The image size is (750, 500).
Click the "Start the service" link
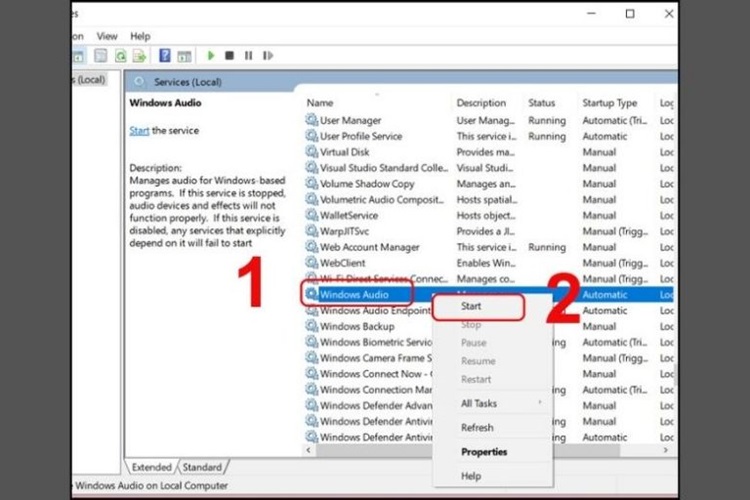(x=140, y=130)
